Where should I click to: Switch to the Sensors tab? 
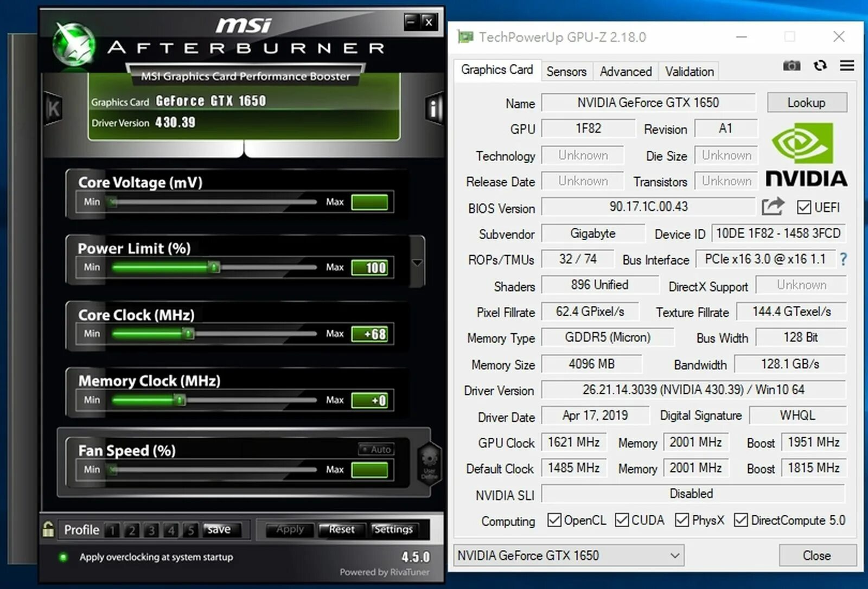click(x=566, y=72)
